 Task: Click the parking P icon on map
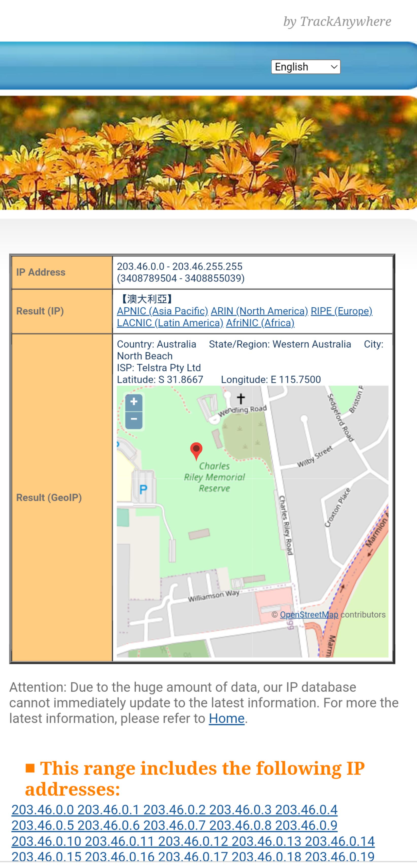(x=144, y=489)
